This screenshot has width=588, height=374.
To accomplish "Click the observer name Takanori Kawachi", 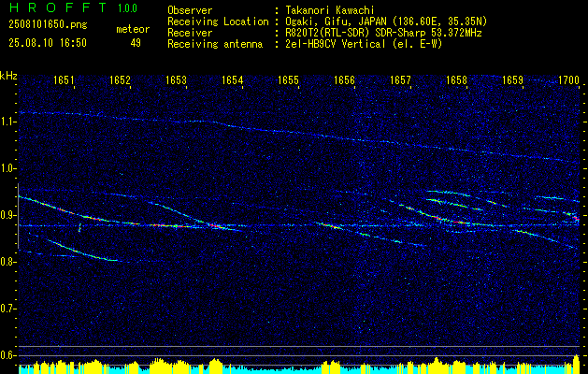I will 330,10.
